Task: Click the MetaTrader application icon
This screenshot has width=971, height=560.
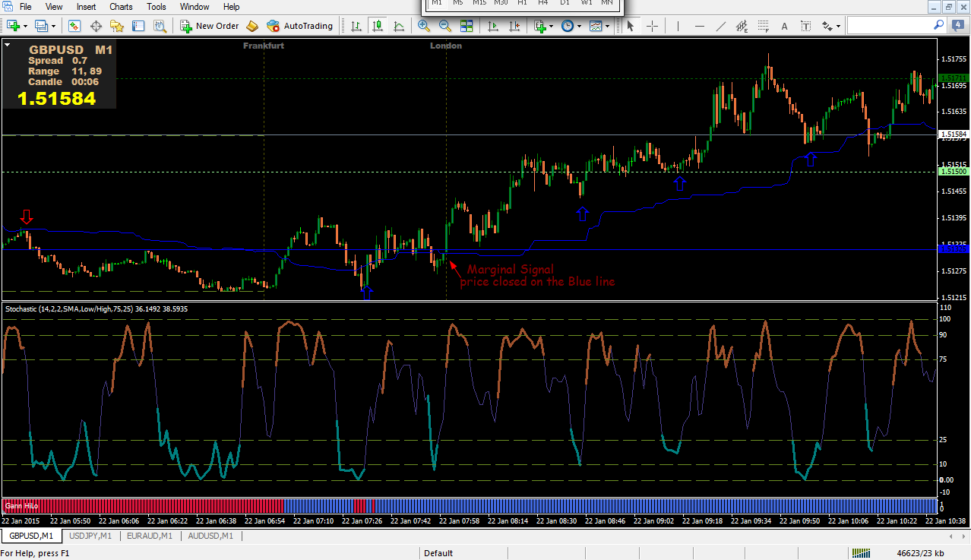Action: [7, 7]
